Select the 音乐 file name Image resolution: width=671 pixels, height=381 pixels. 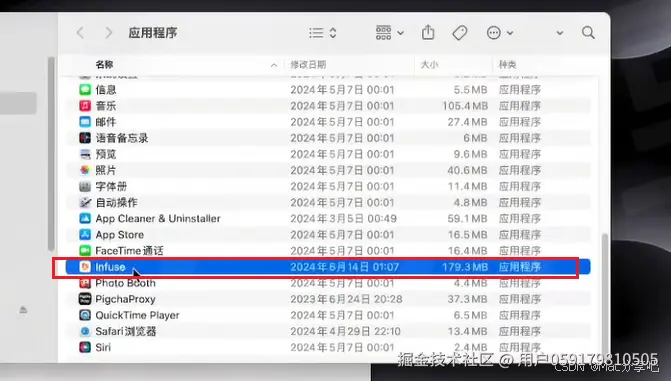click(106, 106)
